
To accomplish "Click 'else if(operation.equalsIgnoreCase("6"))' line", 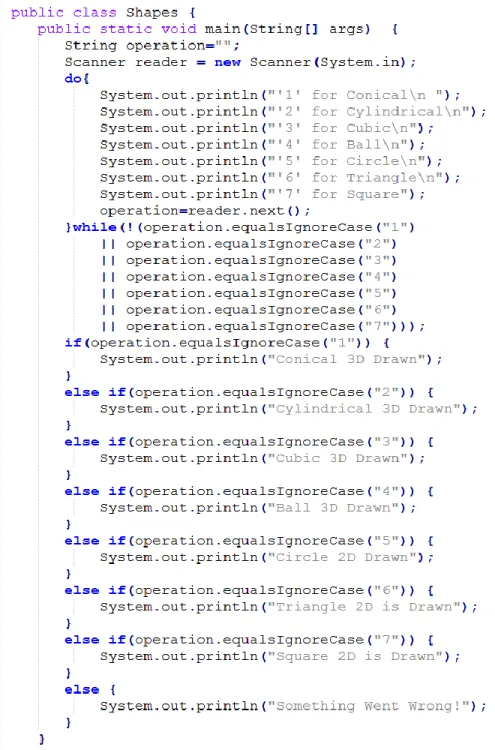I will coord(249,591).
